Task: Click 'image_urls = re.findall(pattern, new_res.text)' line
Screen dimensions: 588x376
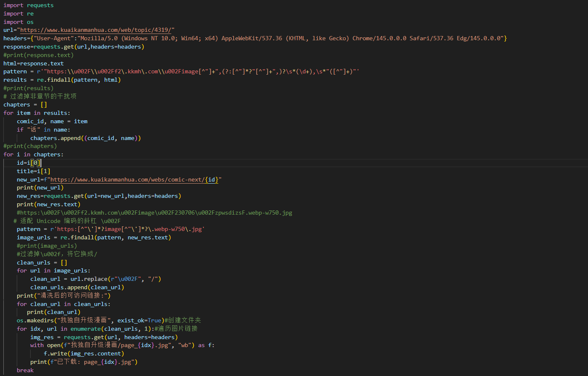Action: pos(94,238)
